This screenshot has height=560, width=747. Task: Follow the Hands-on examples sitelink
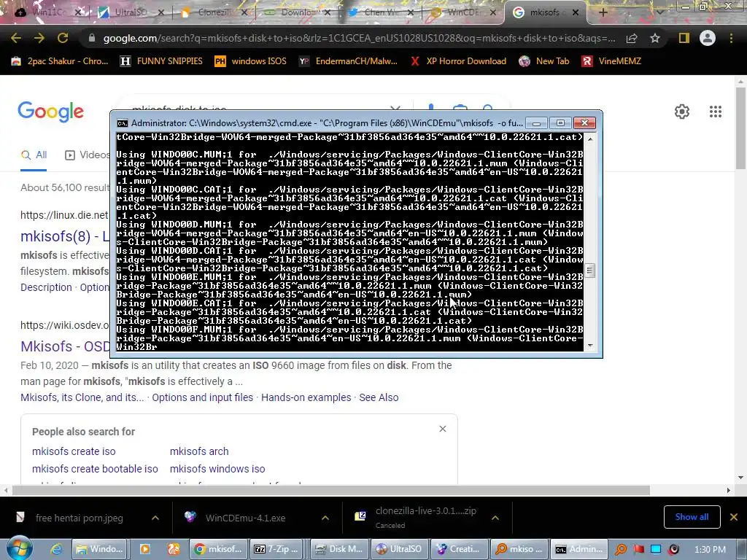click(x=306, y=397)
